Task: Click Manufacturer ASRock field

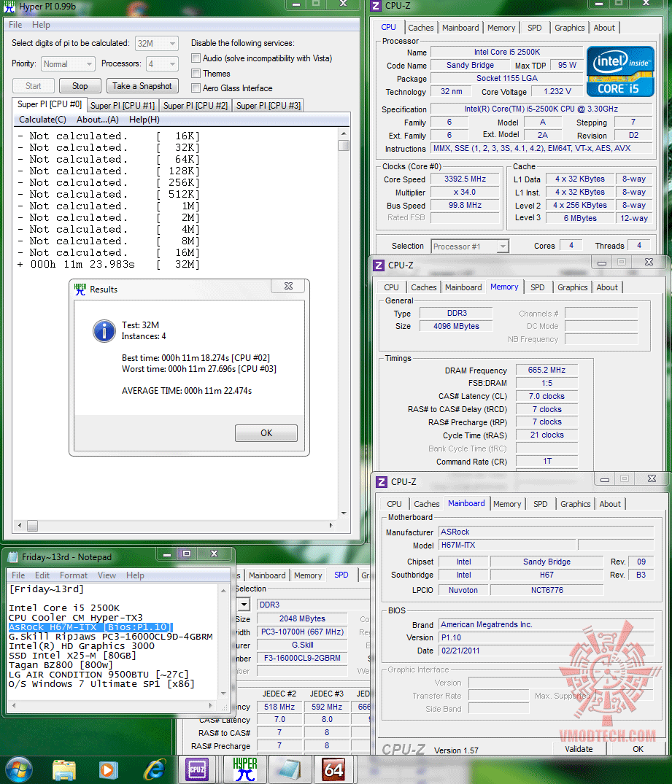Action: 547,532
